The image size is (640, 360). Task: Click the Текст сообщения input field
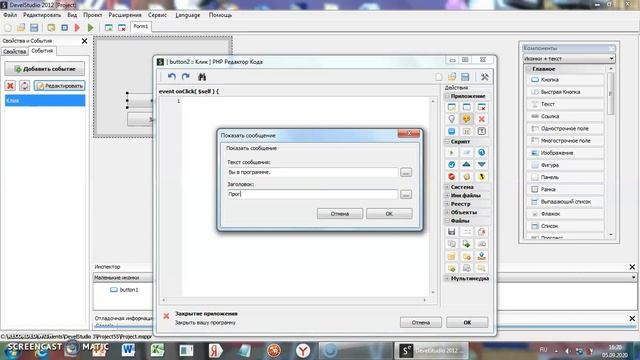(x=312, y=172)
